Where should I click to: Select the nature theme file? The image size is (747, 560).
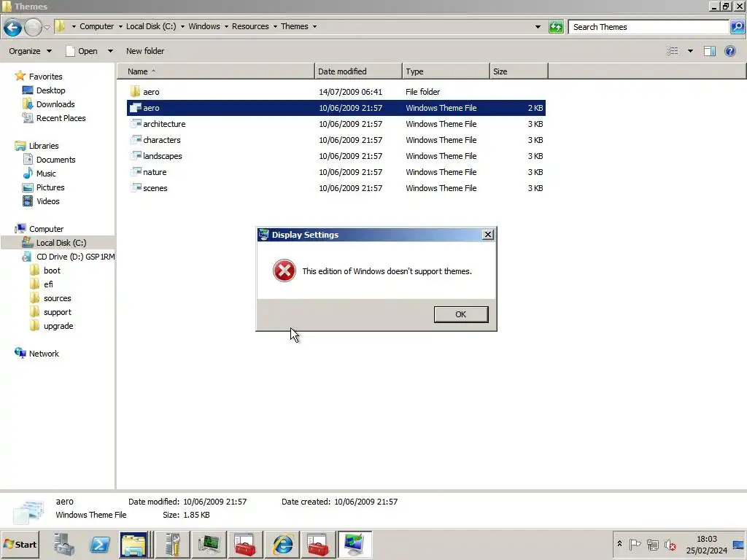(x=336, y=172)
